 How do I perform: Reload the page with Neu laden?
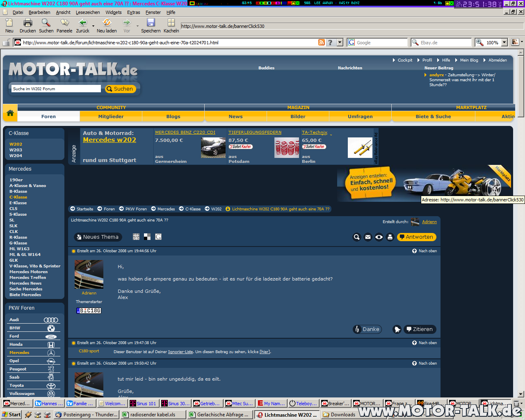pyautogui.click(x=107, y=23)
